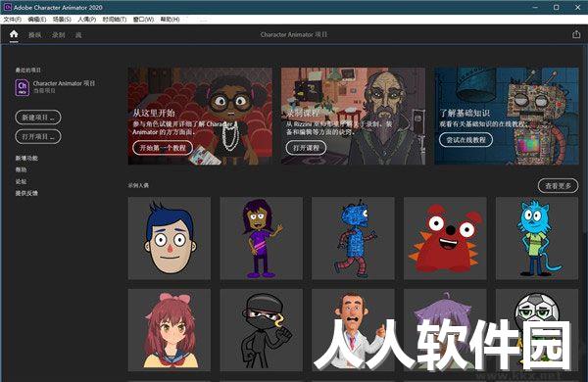588x382 pixels.
Task: Select the blue cat puppet thumbnail
Action: 537,238
